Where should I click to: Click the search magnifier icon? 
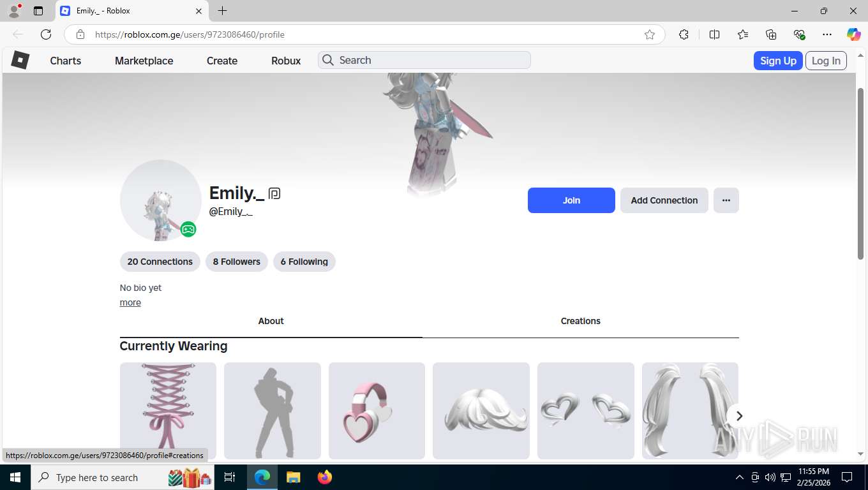328,60
